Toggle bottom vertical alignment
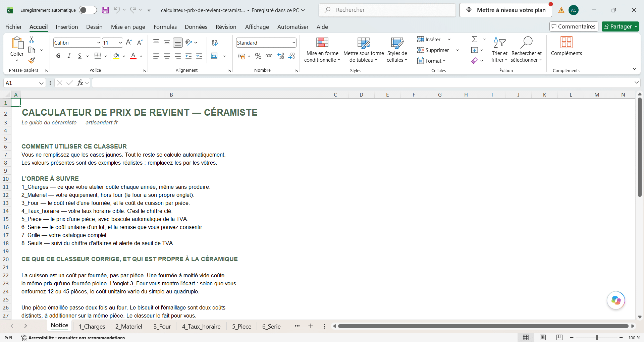 (x=178, y=42)
